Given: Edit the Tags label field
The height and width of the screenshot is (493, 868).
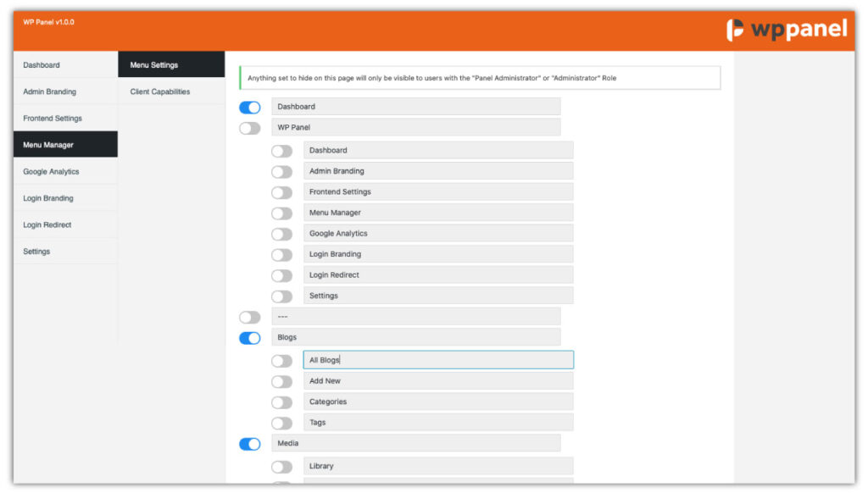Looking at the screenshot, I should pyautogui.click(x=438, y=422).
